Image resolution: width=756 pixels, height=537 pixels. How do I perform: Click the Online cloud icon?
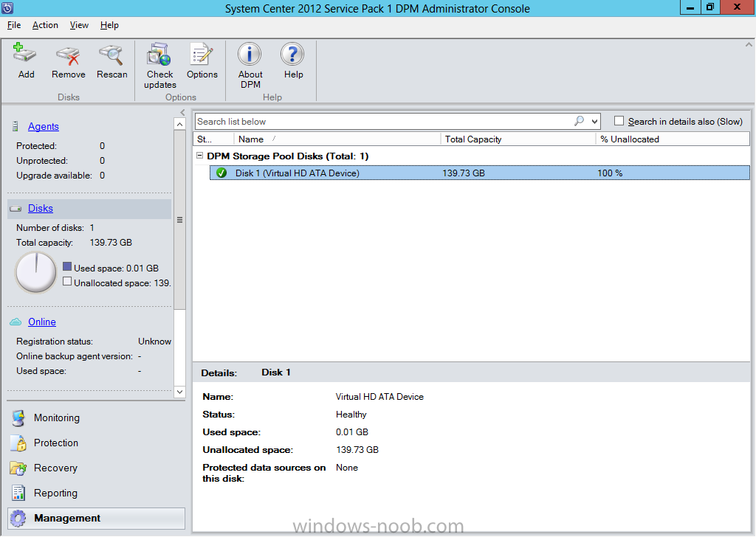(16, 322)
